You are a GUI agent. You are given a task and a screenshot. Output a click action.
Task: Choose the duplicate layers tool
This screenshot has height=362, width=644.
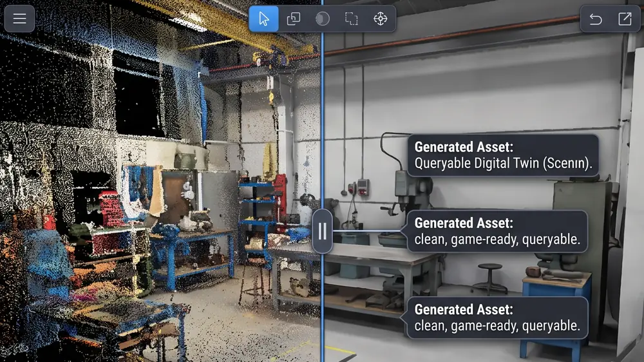293,19
